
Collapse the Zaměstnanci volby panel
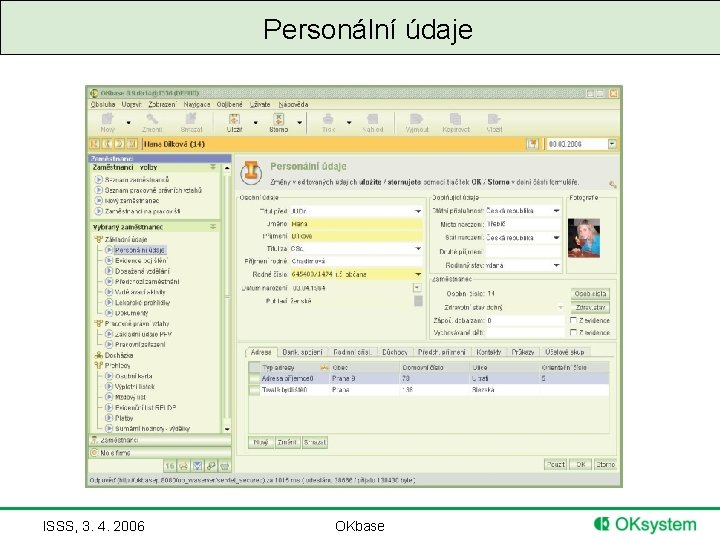tap(213, 167)
